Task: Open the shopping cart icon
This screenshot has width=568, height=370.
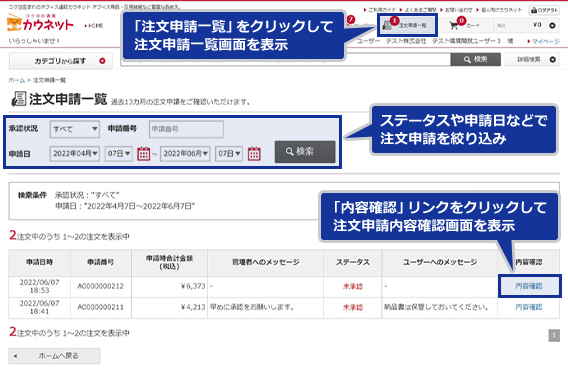Action: coord(454,25)
